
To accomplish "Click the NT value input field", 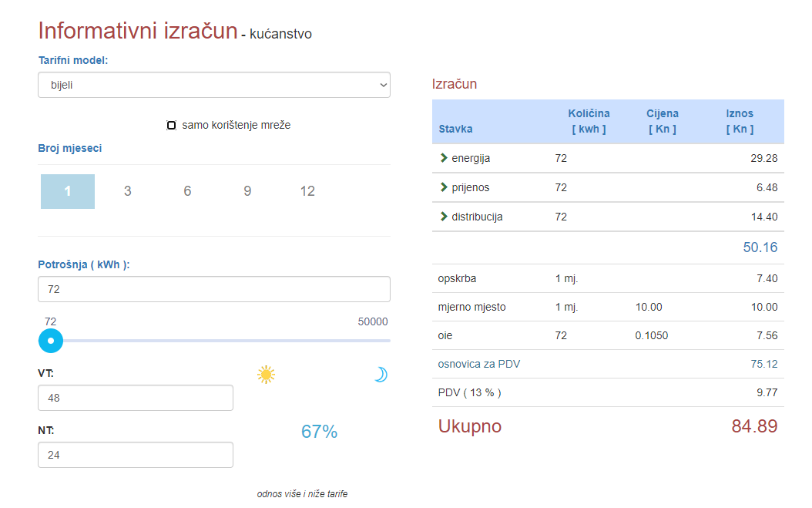I will click(136, 455).
